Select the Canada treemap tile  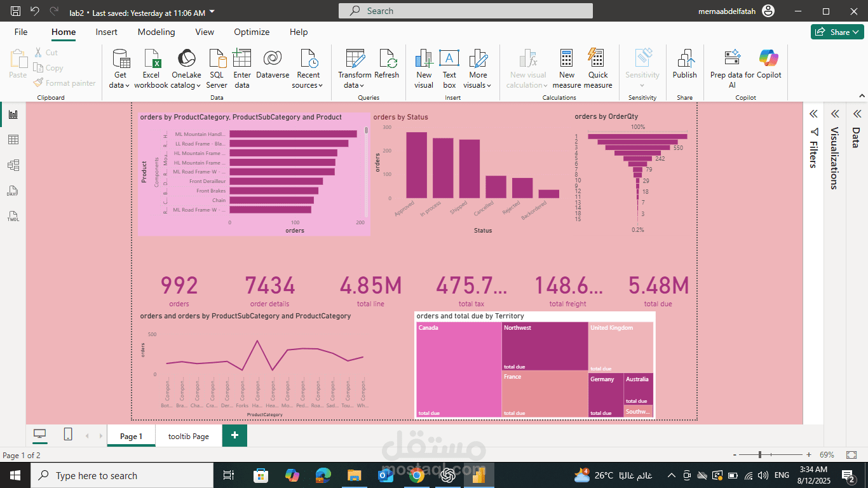tap(459, 370)
